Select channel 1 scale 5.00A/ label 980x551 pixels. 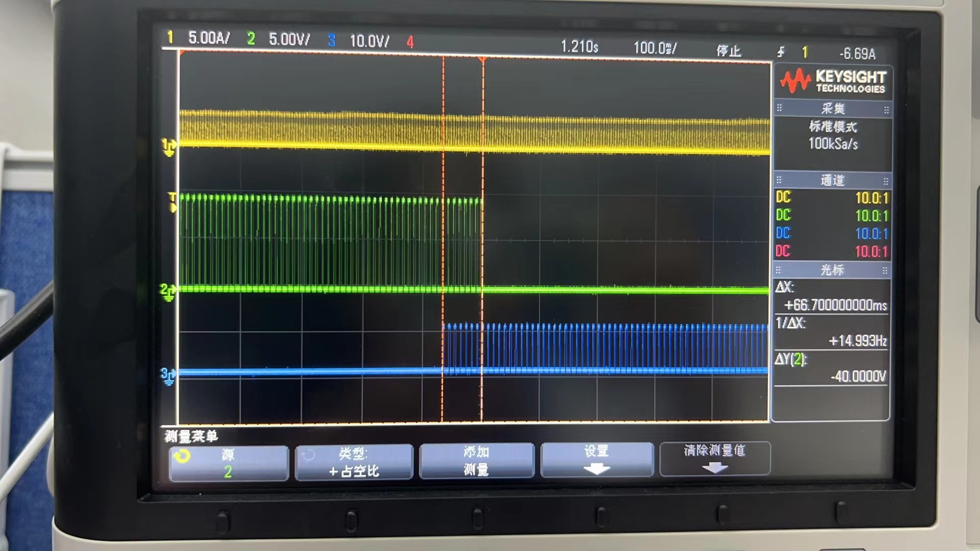(209, 38)
